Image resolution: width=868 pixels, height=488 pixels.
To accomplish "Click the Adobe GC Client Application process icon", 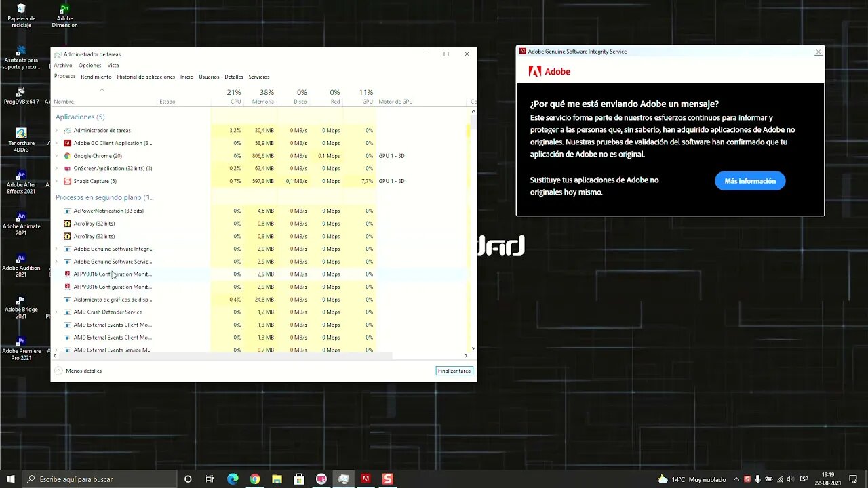I will click(x=67, y=143).
